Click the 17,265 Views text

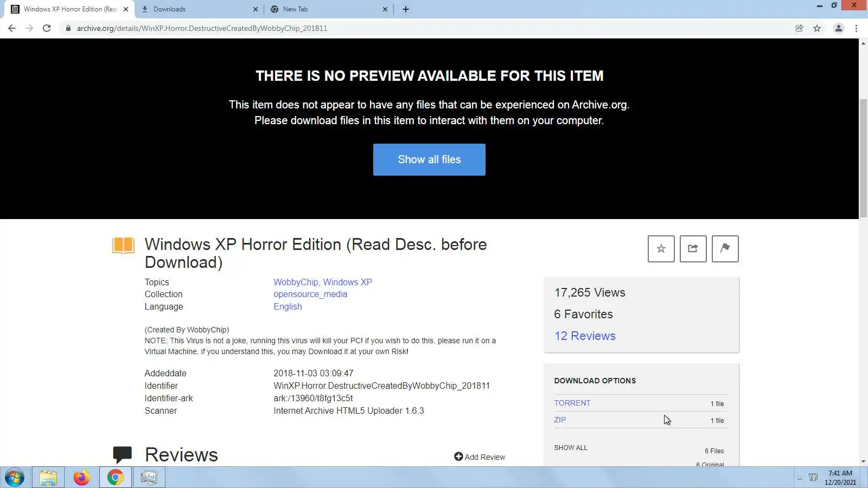coord(590,293)
